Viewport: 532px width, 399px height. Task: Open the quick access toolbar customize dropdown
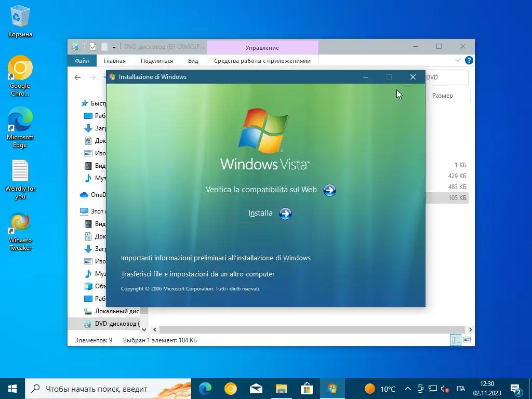114,47
